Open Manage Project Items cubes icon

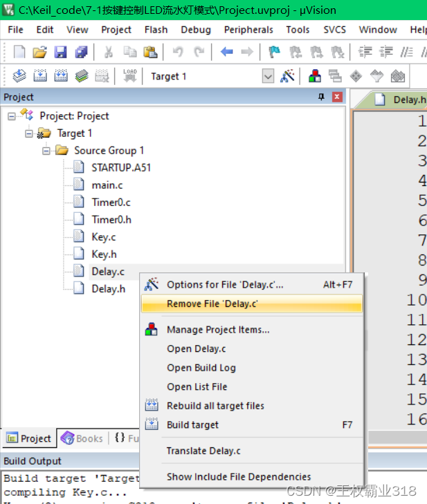coord(314,76)
